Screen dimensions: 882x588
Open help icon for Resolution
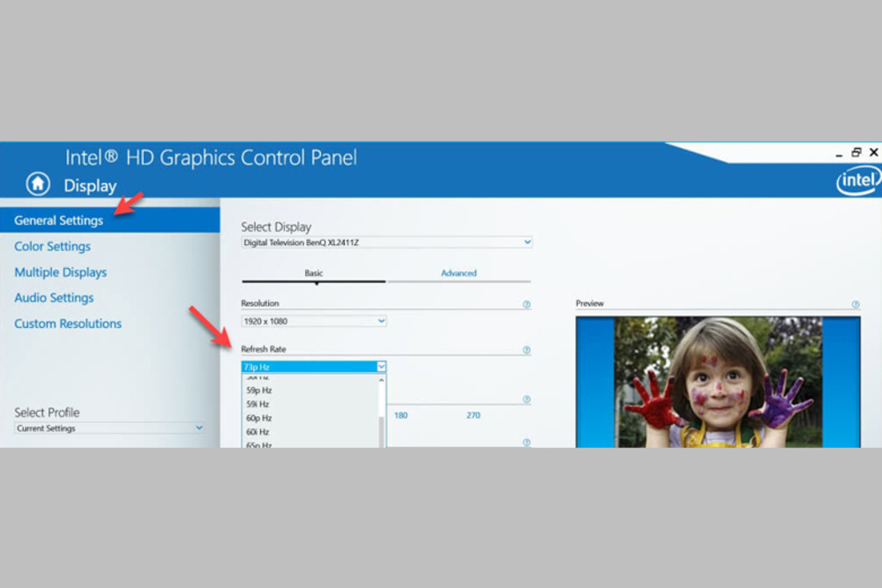[x=527, y=304]
